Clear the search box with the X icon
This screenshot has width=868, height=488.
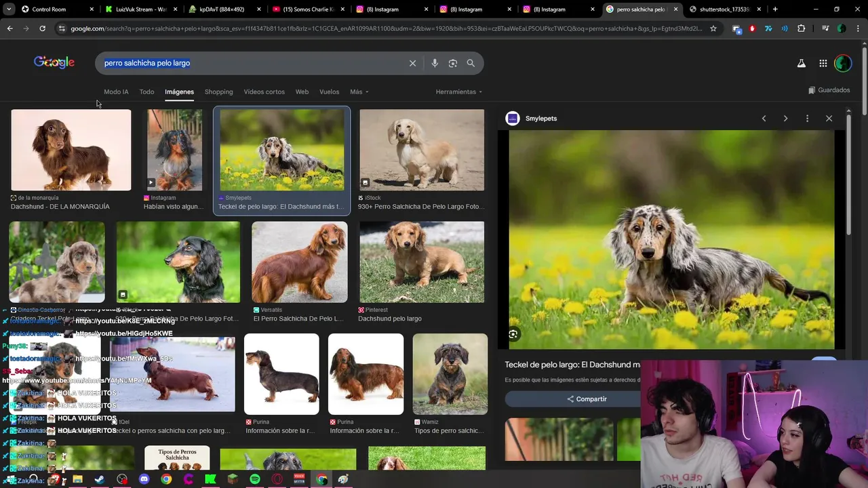coord(412,63)
